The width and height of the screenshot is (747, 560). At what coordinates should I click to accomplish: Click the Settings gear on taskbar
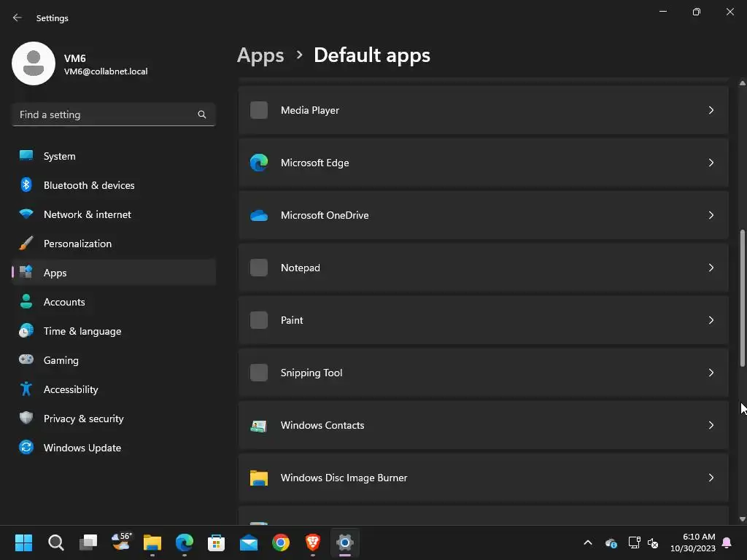click(345, 542)
